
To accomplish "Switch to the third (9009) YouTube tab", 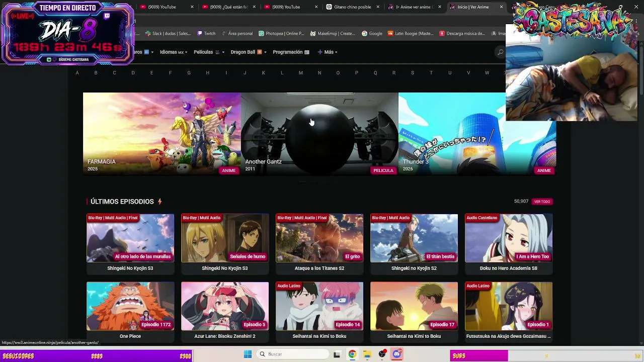I will [x=291, y=7].
